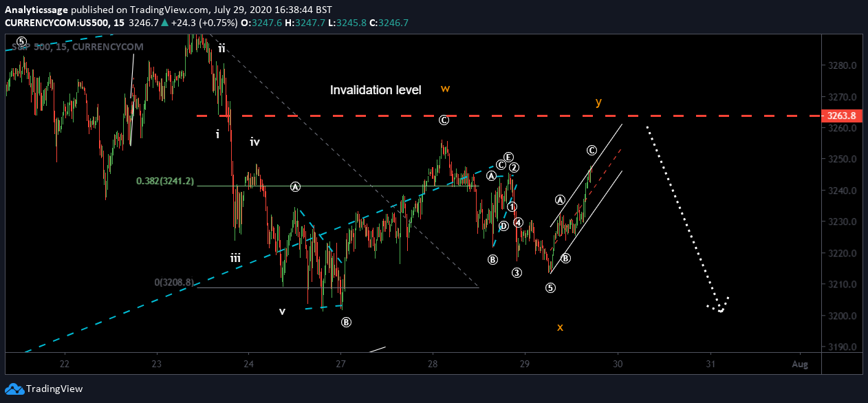Click the +24.3 (+0.75%) change value
Image resolution: width=868 pixels, height=403 pixels.
coord(203,23)
